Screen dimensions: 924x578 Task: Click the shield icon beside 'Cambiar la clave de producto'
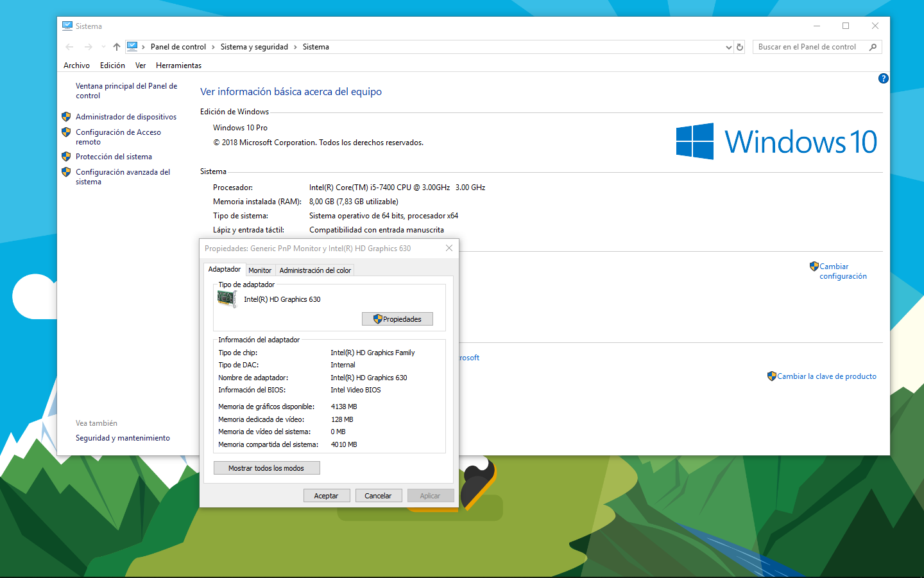click(772, 376)
